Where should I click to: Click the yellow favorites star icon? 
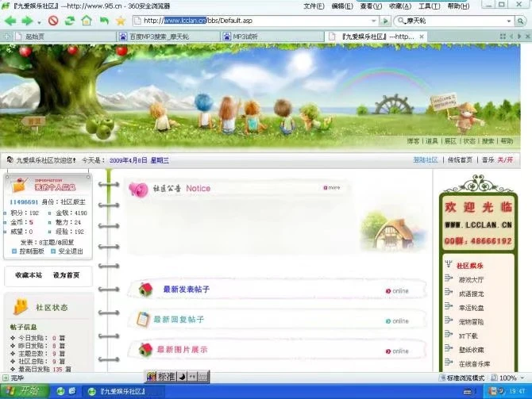121,21
